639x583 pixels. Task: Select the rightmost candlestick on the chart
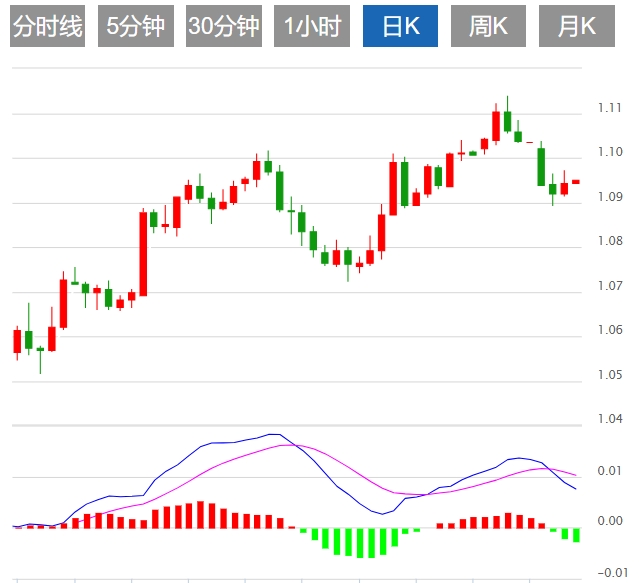[x=576, y=182]
